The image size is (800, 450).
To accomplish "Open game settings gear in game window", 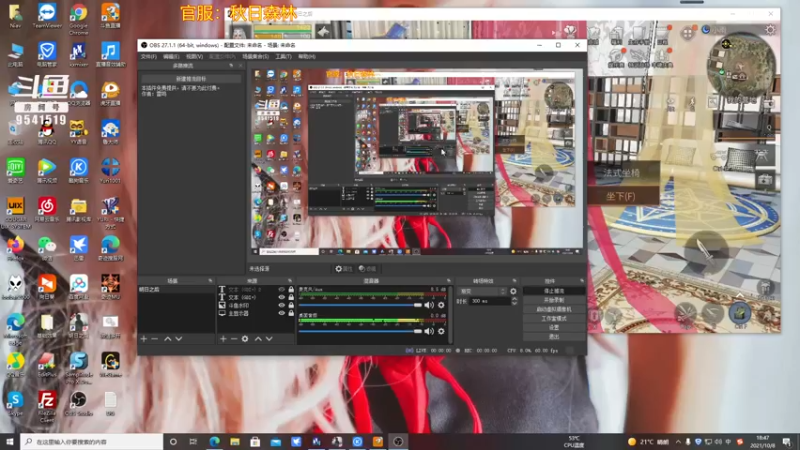I will coord(769,30).
